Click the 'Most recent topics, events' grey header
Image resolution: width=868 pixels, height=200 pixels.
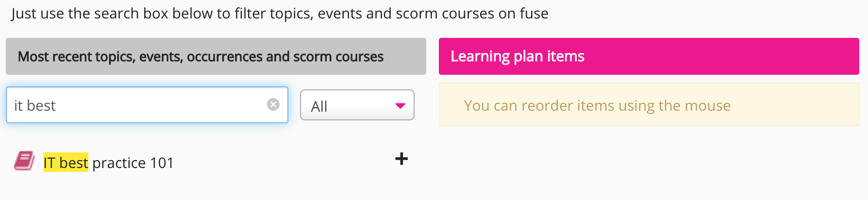[x=216, y=56]
